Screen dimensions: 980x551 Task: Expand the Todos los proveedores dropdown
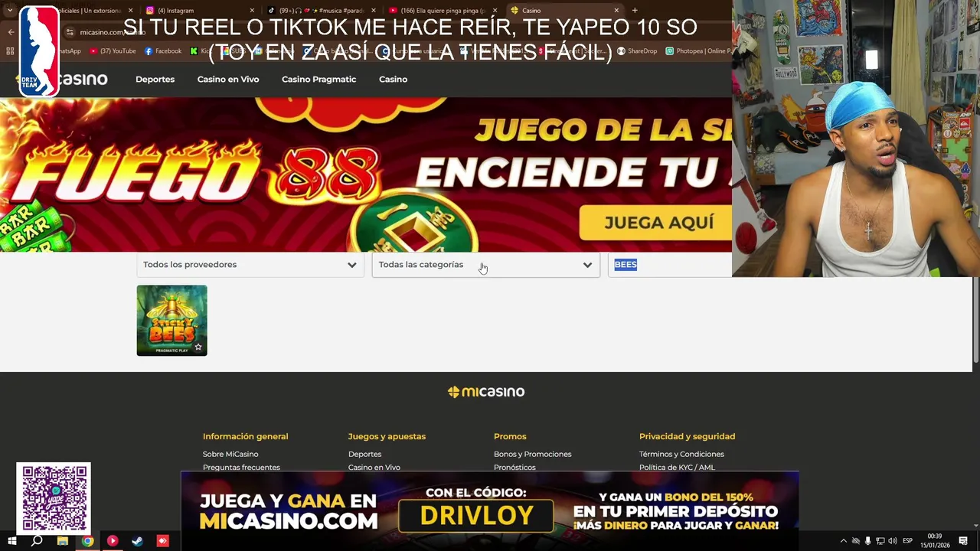click(250, 265)
